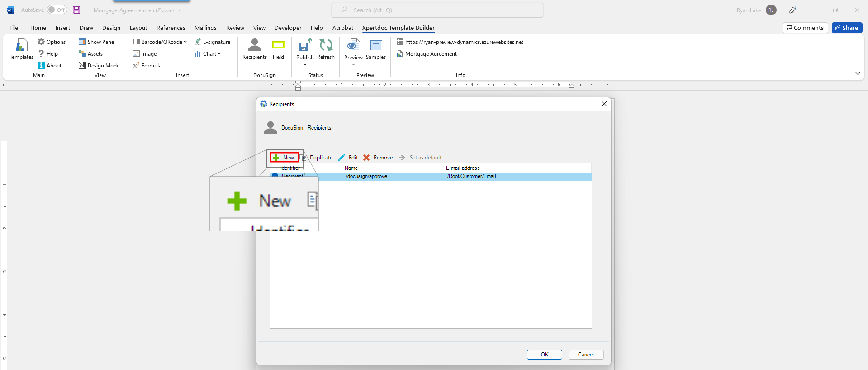Viewport: 868px width, 370px height.
Task: Open the Templates gallery in the ribbon
Action: pos(21,49)
